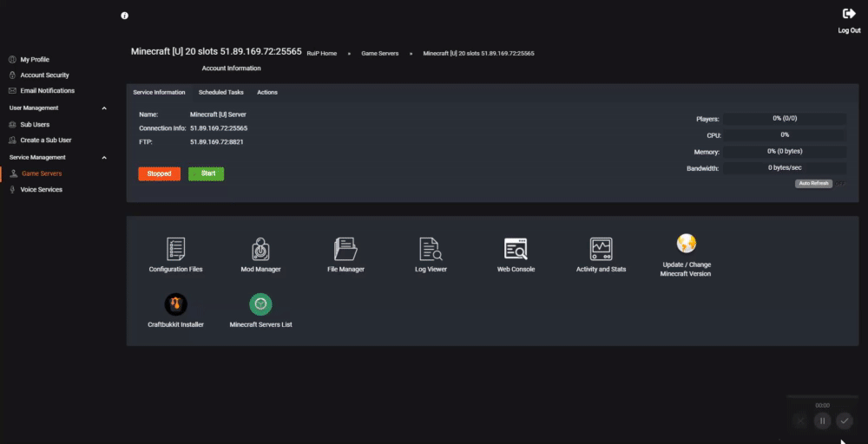Click the FTP address 51.89.169.72:8821
868x444 pixels.
click(216, 142)
